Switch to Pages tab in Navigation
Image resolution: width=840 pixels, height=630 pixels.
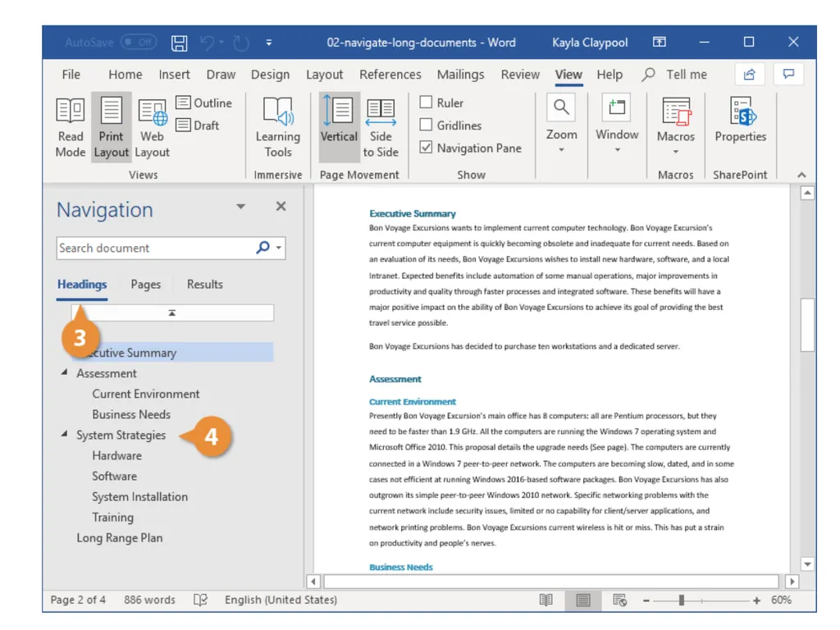tap(146, 285)
